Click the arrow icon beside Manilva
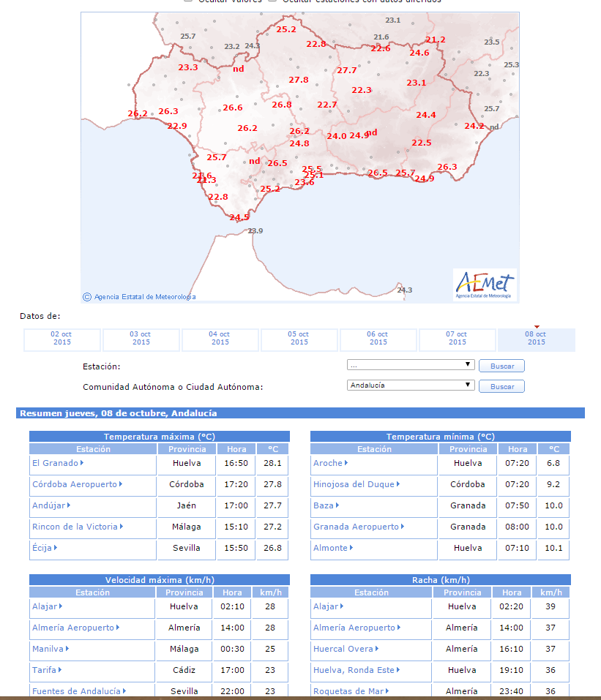The height and width of the screenshot is (700, 601). (67, 649)
